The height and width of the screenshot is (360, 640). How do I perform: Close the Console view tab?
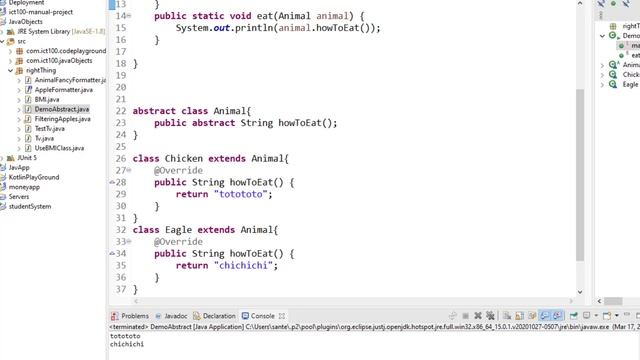click(282, 316)
